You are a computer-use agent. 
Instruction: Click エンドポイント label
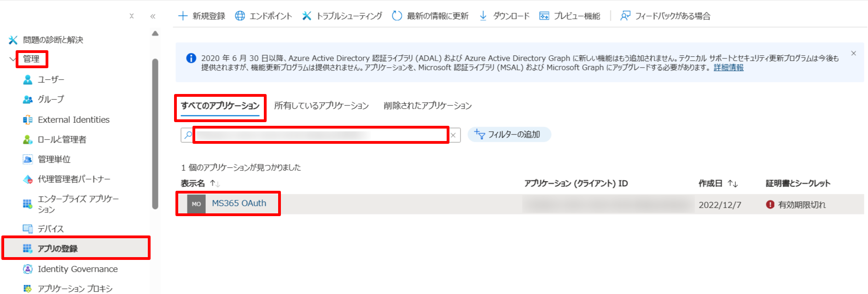271,16
